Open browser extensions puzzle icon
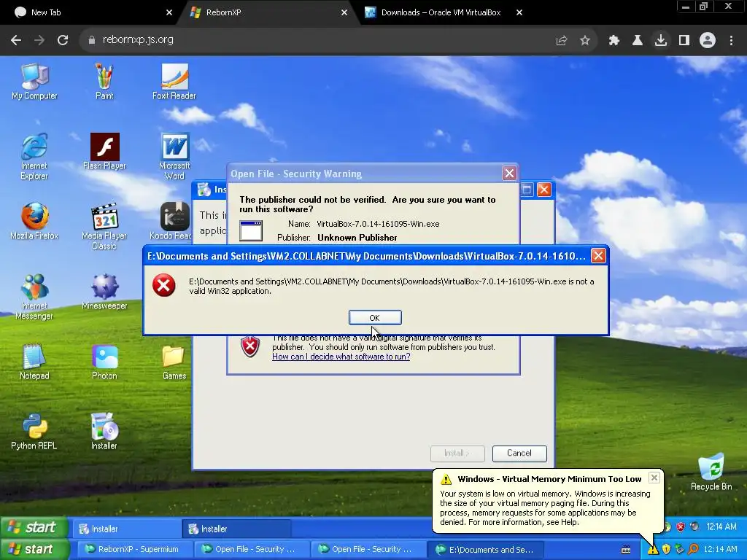Screen dimensions: 747x560 click(614, 41)
